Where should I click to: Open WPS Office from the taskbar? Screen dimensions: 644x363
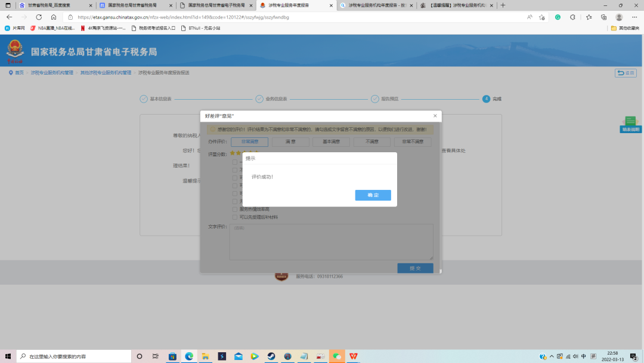354,356
